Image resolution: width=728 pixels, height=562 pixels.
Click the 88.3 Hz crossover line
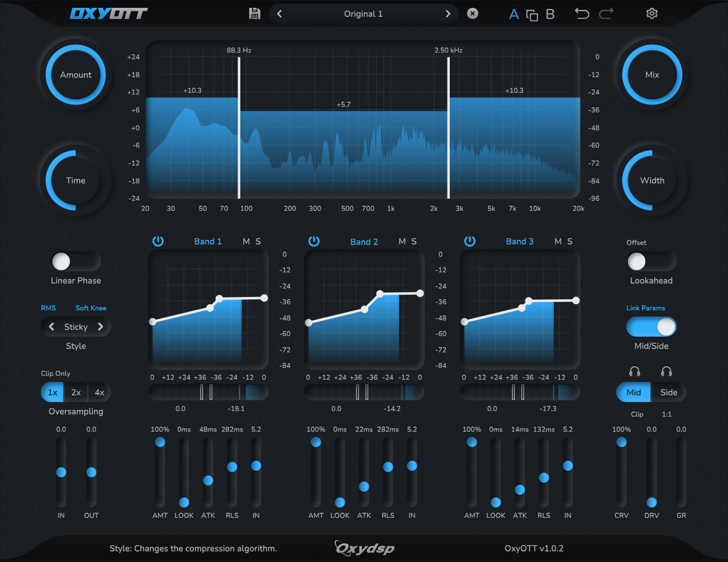[x=239, y=127]
